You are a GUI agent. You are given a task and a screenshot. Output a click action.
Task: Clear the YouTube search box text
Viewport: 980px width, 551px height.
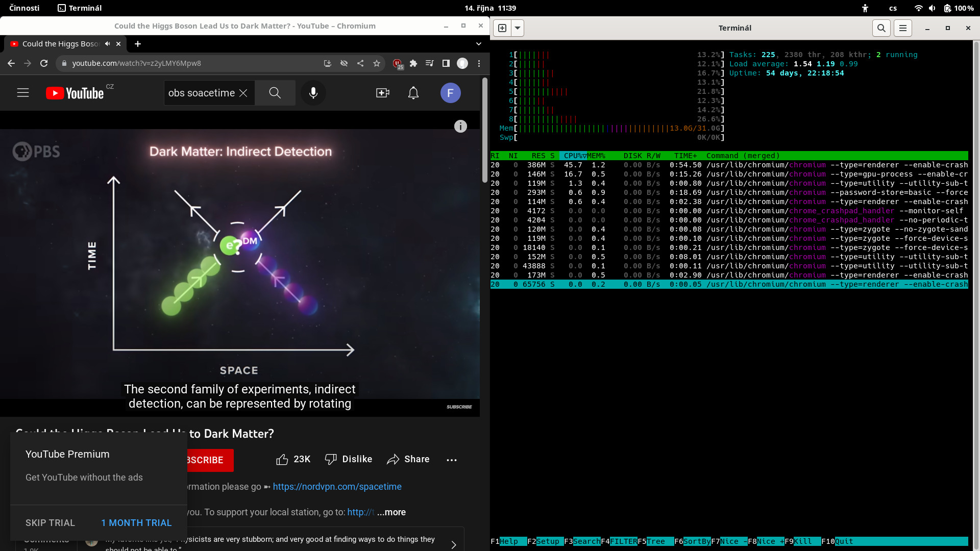(243, 93)
